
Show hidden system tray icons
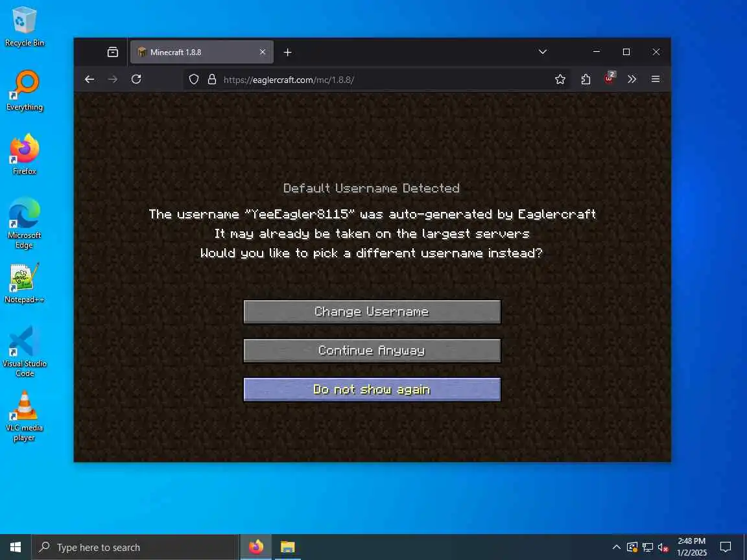click(x=617, y=547)
